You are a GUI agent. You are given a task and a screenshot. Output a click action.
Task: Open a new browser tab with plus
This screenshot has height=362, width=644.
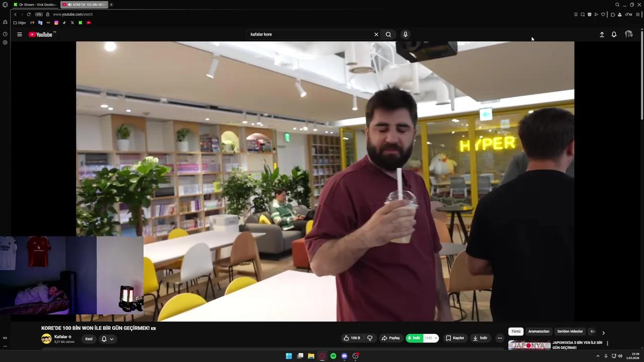pyautogui.click(x=111, y=5)
